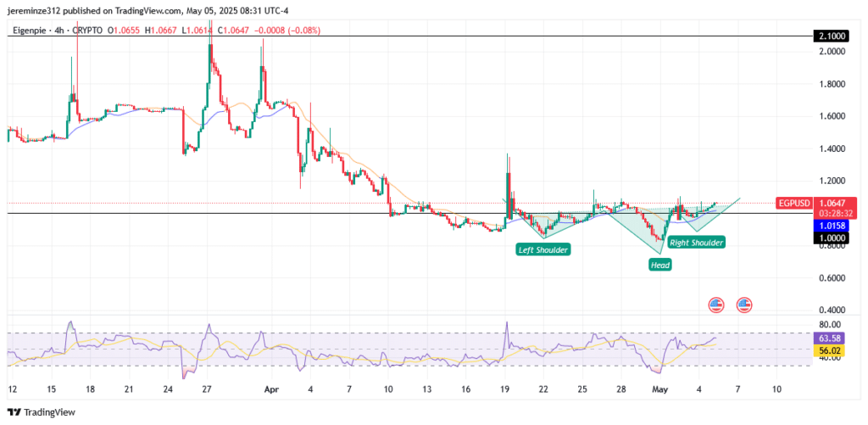The image size is (868, 425).
Task: Click the Apr label on the time axis
Action: (x=272, y=389)
